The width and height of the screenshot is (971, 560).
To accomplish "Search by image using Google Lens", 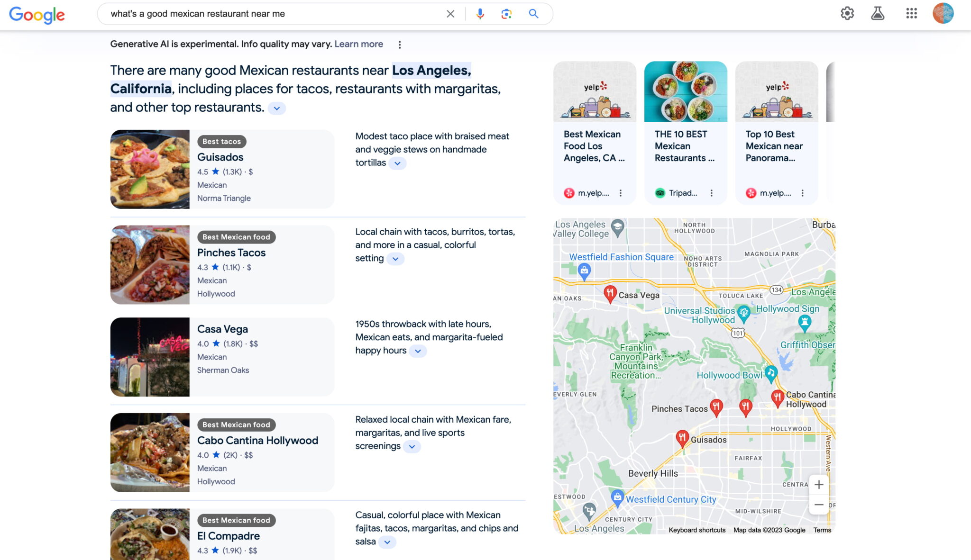I will coord(506,14).
